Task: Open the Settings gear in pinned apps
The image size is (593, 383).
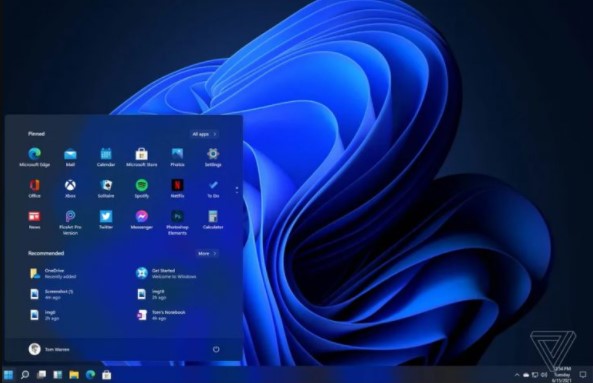Action: click(213, 157)
